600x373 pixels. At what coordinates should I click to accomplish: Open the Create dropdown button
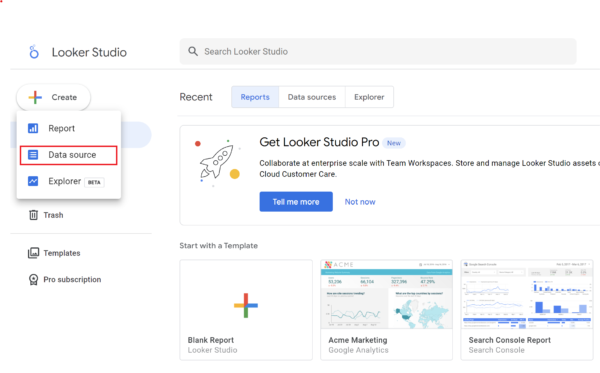click(54, 97)
